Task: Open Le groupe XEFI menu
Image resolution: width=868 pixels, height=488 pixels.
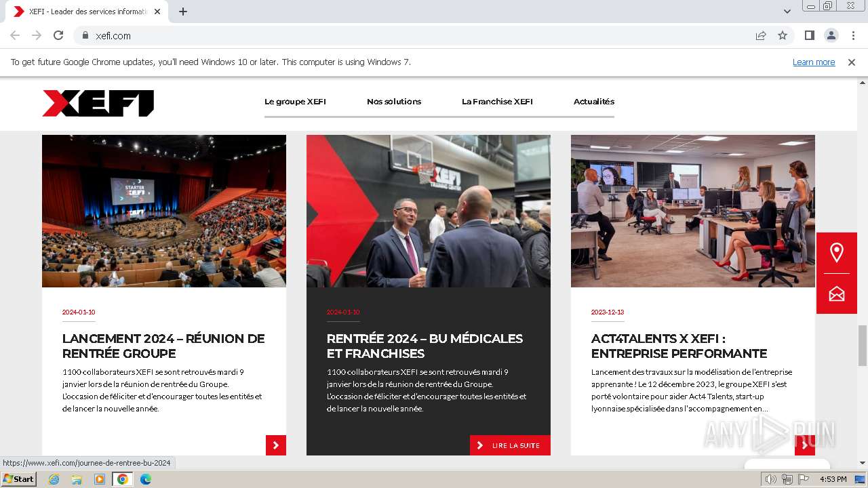Action: point(295,102)
